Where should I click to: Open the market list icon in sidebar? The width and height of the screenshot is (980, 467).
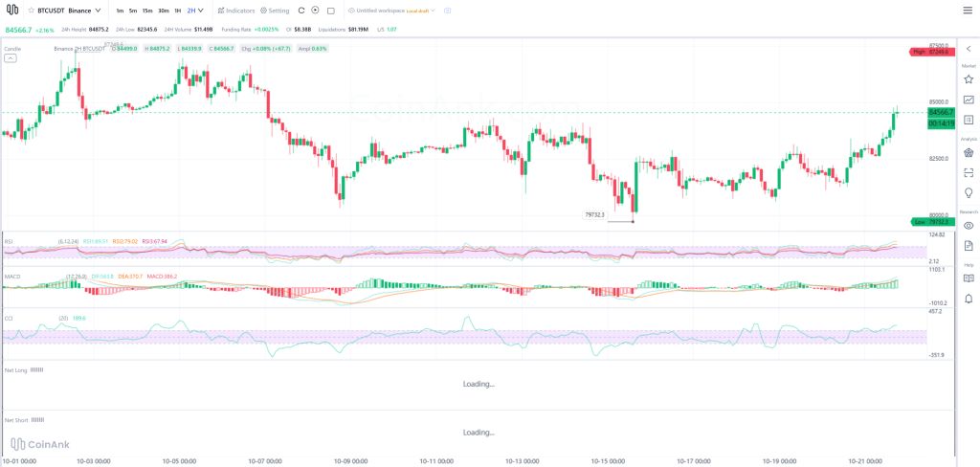[969, 120]
